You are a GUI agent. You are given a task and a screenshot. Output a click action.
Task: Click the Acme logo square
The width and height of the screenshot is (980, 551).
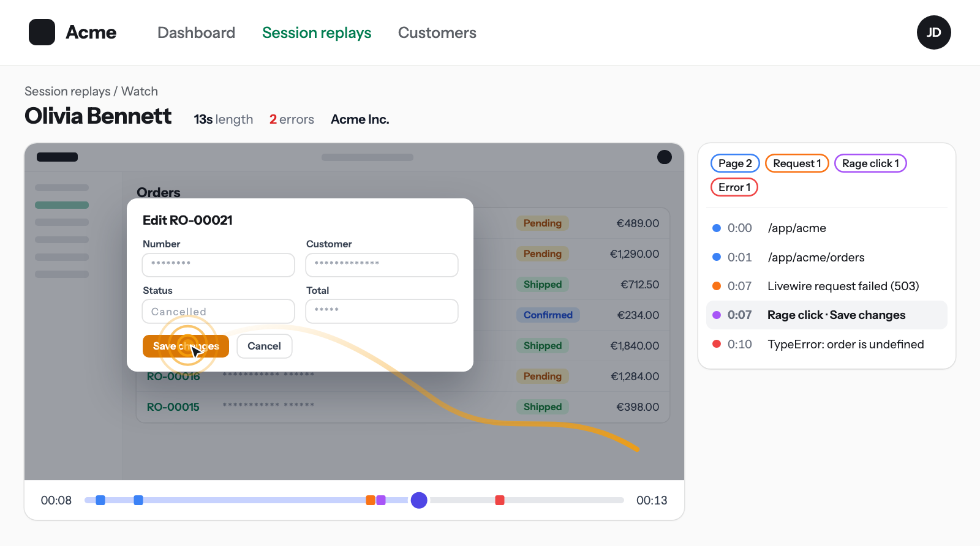coord(42,32)
